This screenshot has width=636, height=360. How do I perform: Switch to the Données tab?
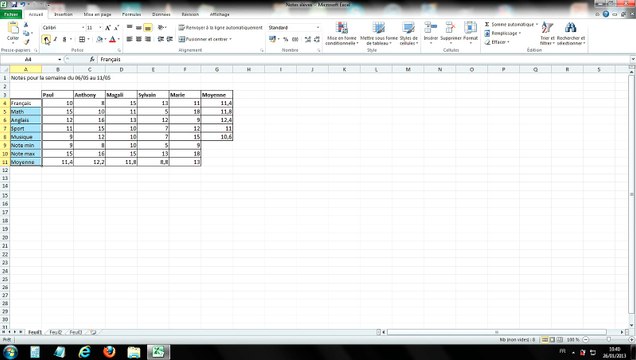[x=161, y=14]
